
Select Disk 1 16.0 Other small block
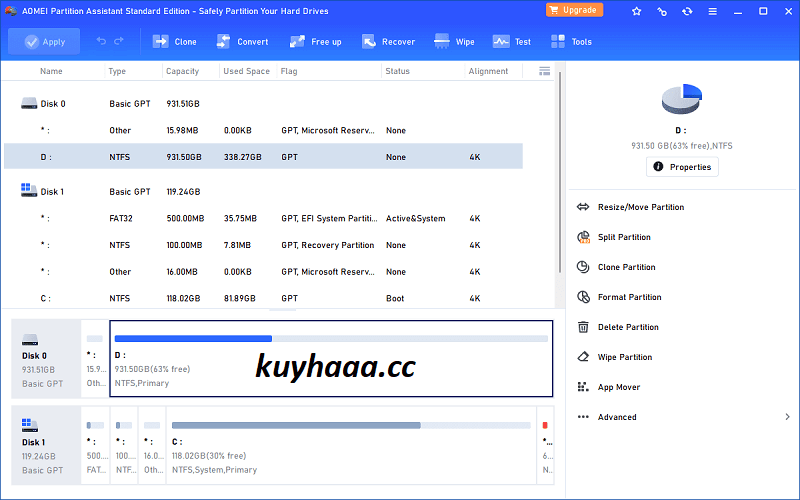152,445
